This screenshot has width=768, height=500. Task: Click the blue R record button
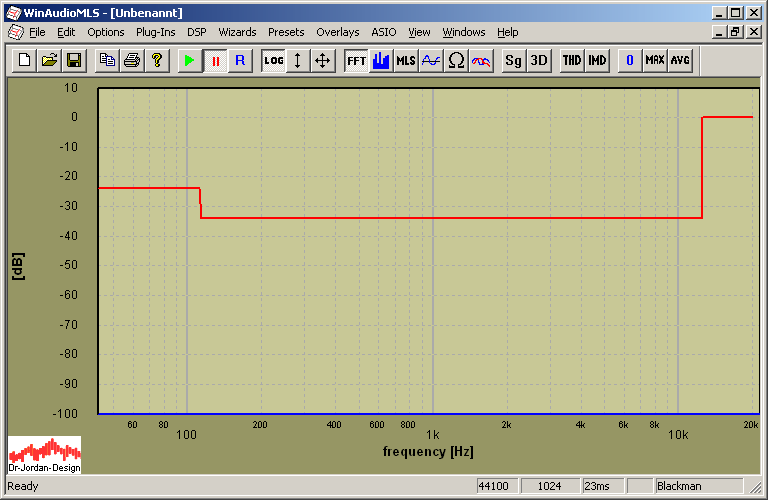click(x=239, y=60)
